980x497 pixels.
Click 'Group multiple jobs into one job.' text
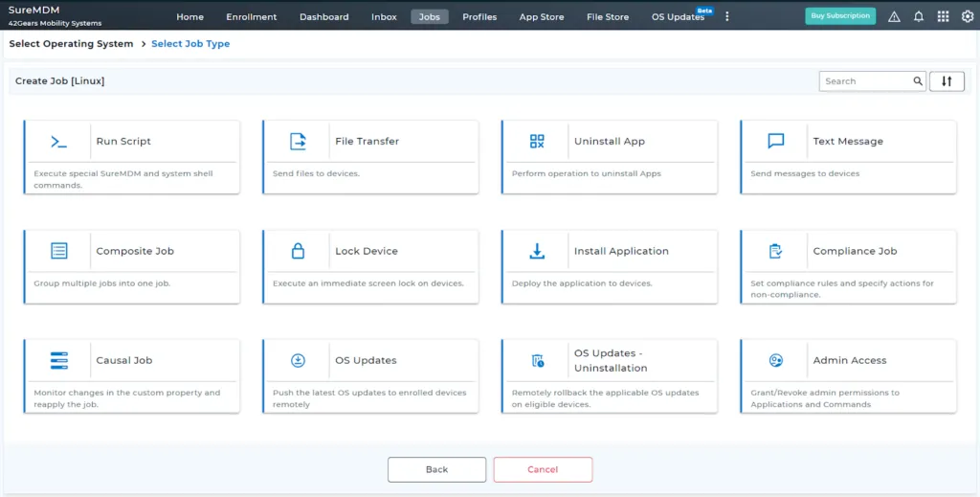pyautogui.click(x=101, y=283)
